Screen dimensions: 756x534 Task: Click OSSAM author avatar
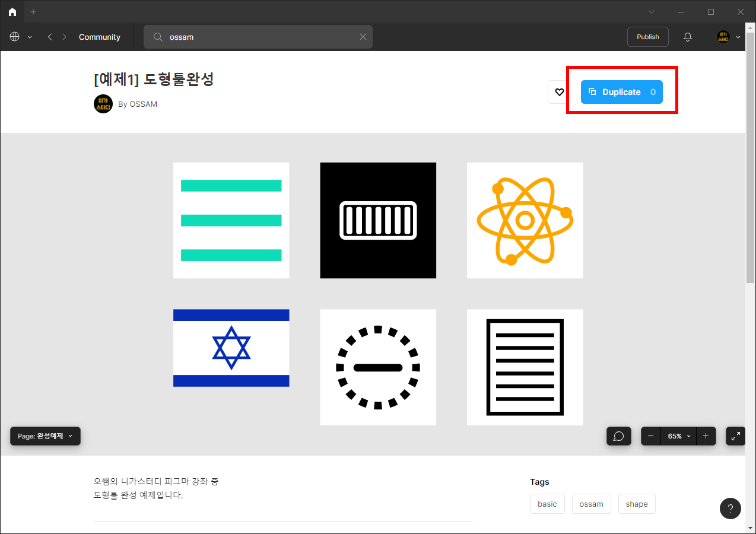pyautogui.click(x=103, y=104)
